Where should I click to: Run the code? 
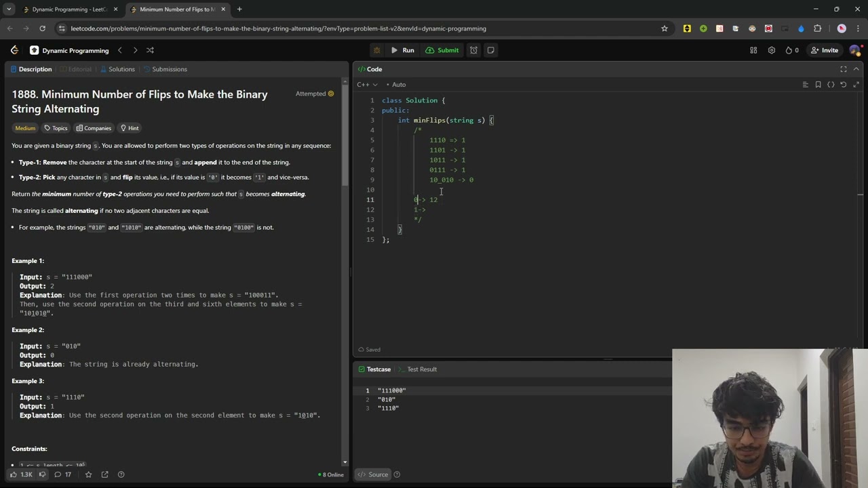tap(402, 50)
